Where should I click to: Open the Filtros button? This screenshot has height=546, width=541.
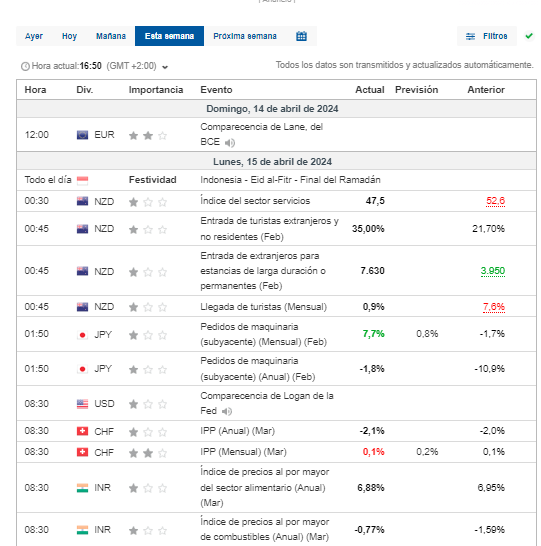pos(486,36)
